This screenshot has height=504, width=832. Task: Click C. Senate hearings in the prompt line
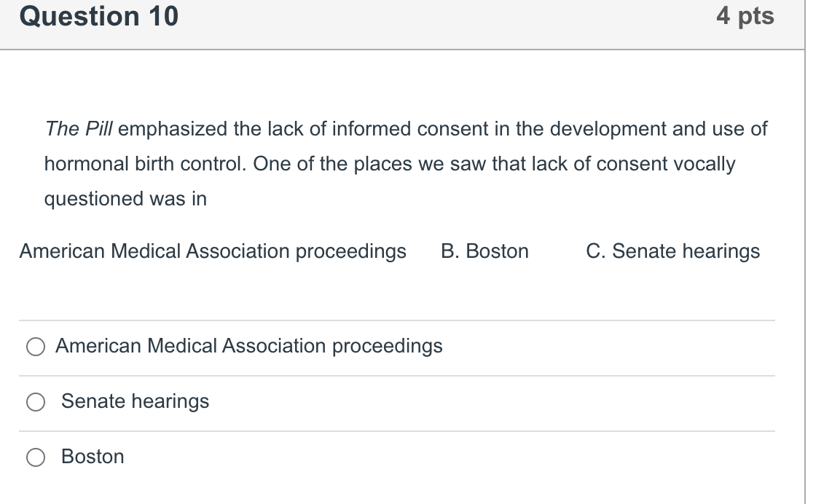[x=672, y=251]
